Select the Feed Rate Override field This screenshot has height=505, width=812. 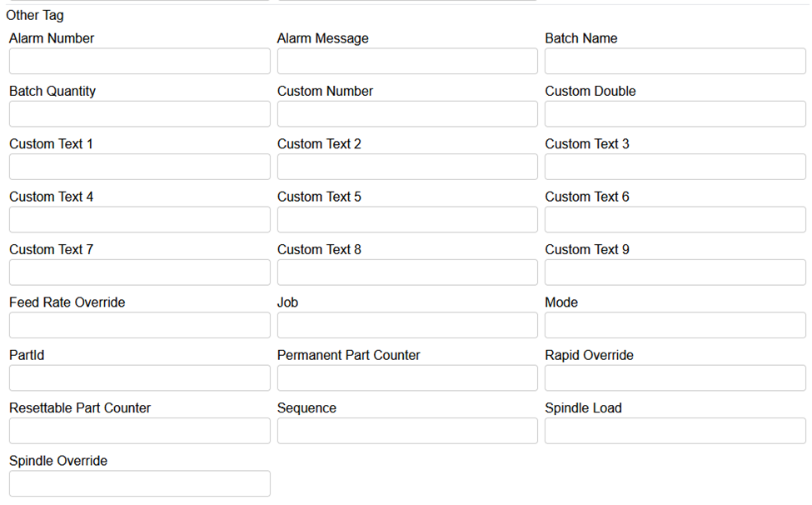click(x=139, y=325)
